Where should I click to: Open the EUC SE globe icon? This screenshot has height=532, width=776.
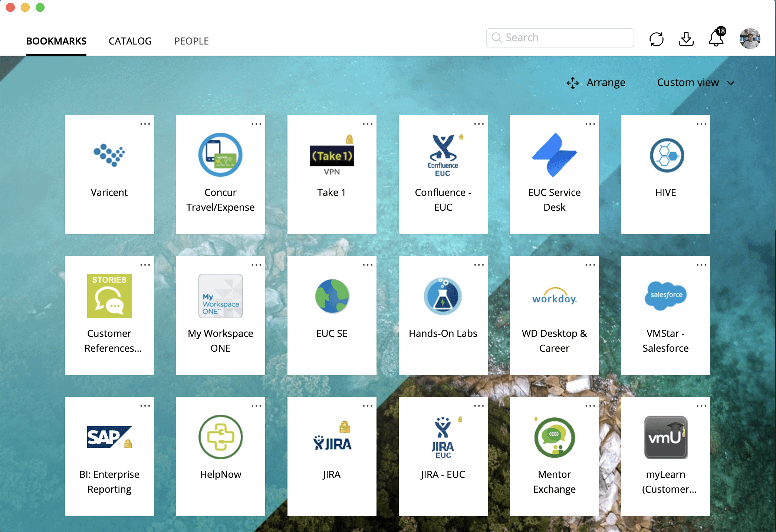pos(332,296)
